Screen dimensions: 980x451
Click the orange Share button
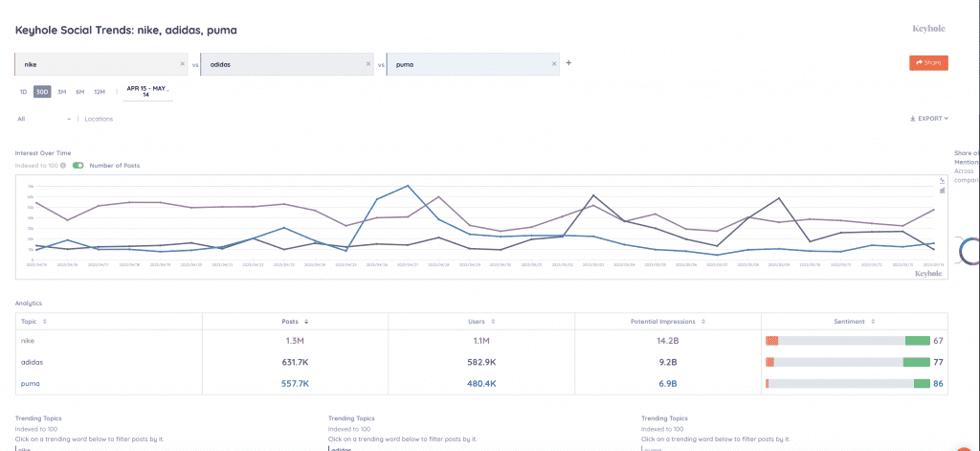(x=928, y=62)
